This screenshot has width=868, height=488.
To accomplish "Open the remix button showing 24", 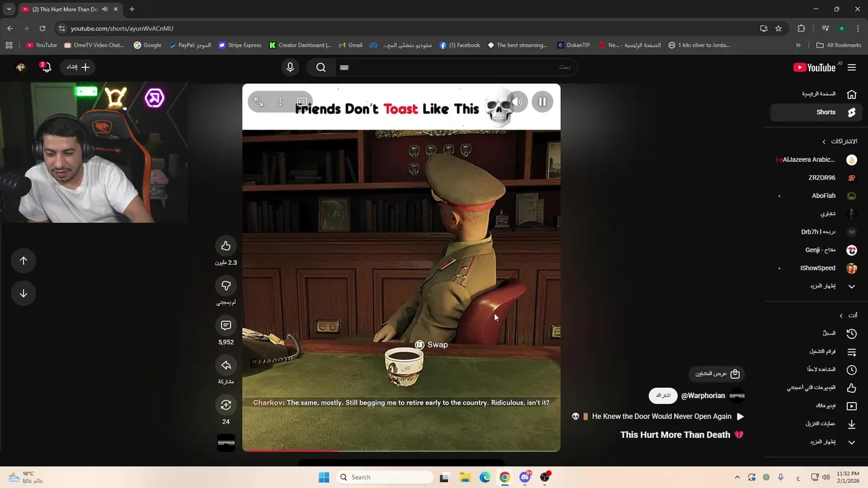I will coord(226,405).
